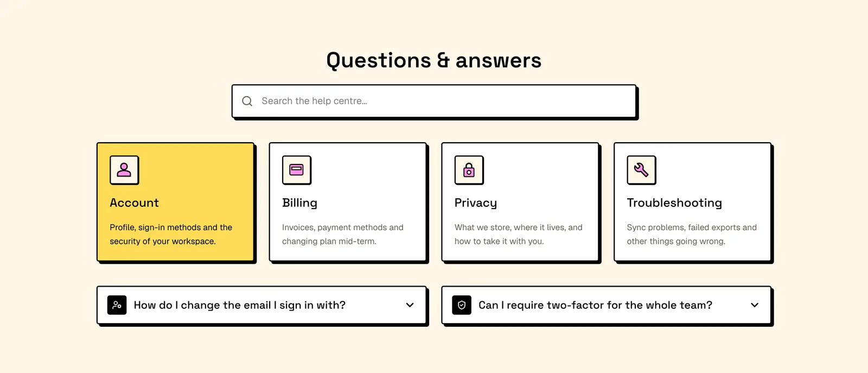
Task: Click the yellow Account card description text
Action: point(171,234)
